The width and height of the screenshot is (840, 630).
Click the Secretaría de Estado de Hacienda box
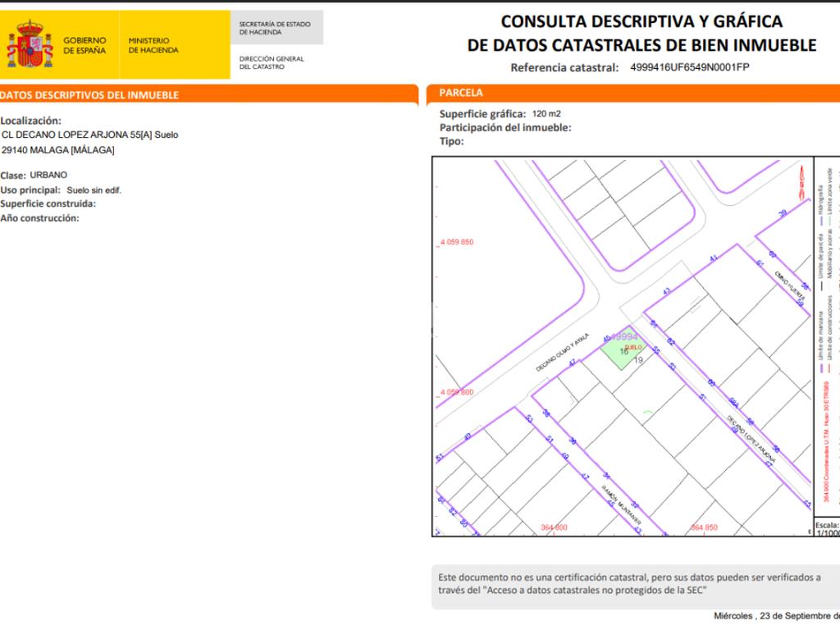tap(277, 28)
